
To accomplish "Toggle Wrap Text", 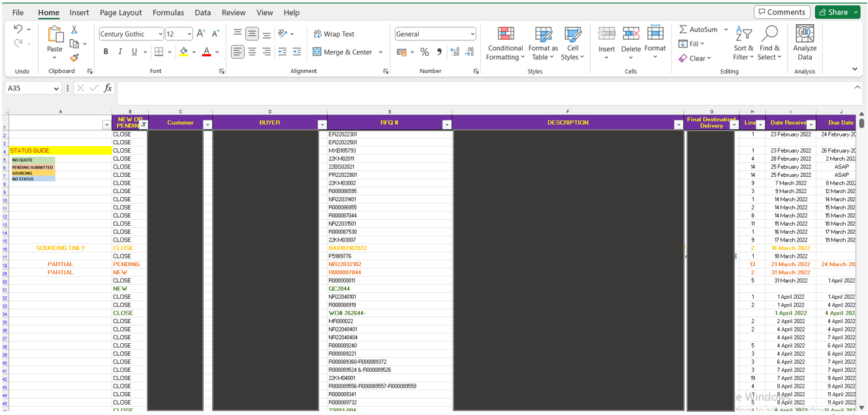I will click(x=333, y=34).
